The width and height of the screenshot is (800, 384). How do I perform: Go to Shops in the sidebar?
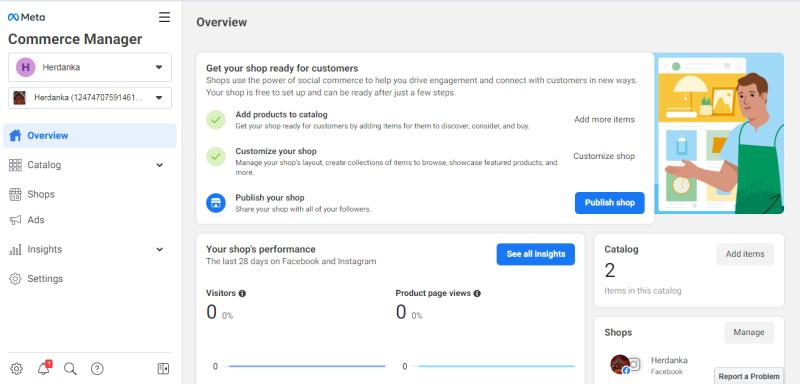coord(90,194)
